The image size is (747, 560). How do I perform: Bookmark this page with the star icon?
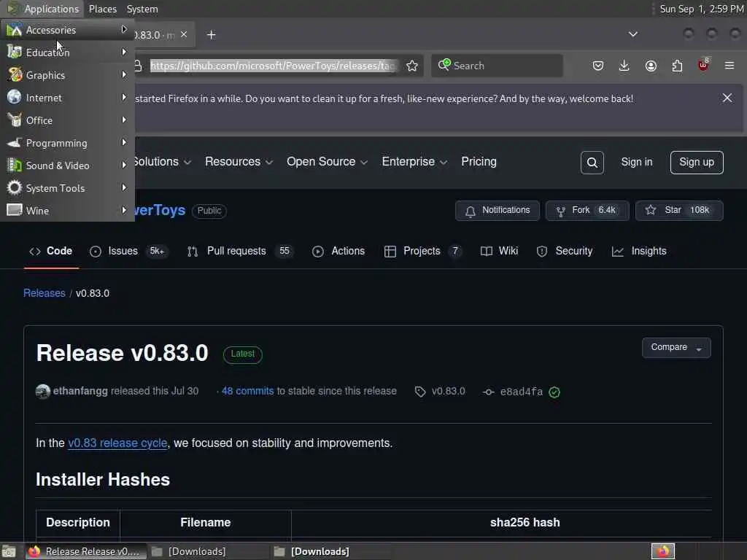(412, 66)
